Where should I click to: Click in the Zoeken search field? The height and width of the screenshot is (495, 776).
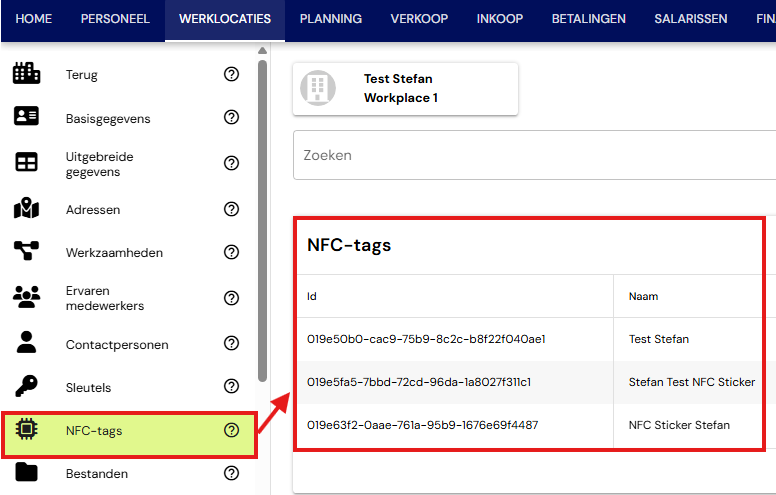point(534,155)
